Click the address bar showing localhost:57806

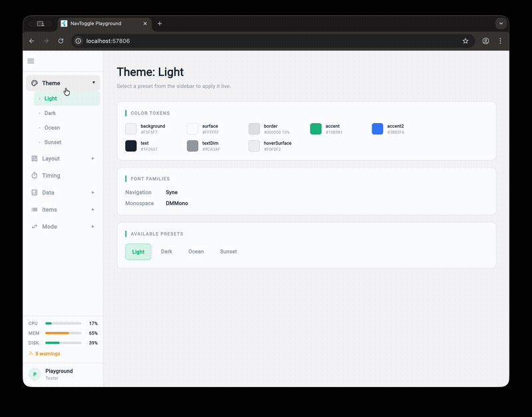pyautogui.click(x=273, y=41)
